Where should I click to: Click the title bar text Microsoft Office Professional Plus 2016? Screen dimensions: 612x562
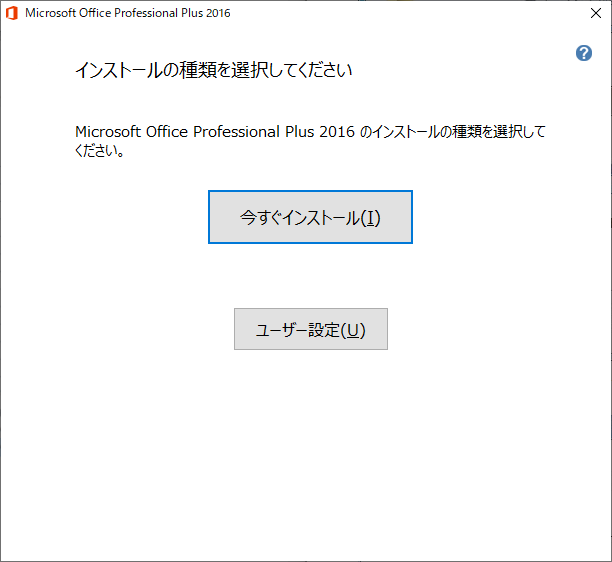[x=128, y=13]
